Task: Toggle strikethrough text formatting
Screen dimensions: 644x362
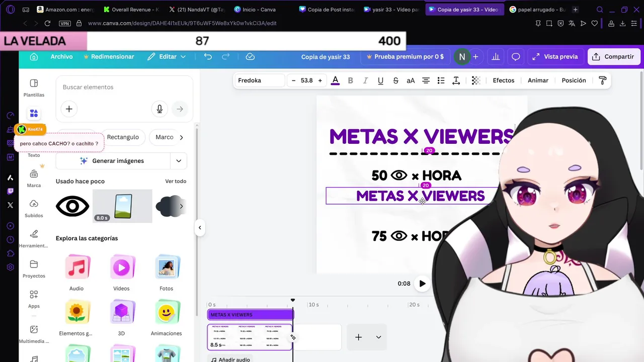Action: coord(396,80)
